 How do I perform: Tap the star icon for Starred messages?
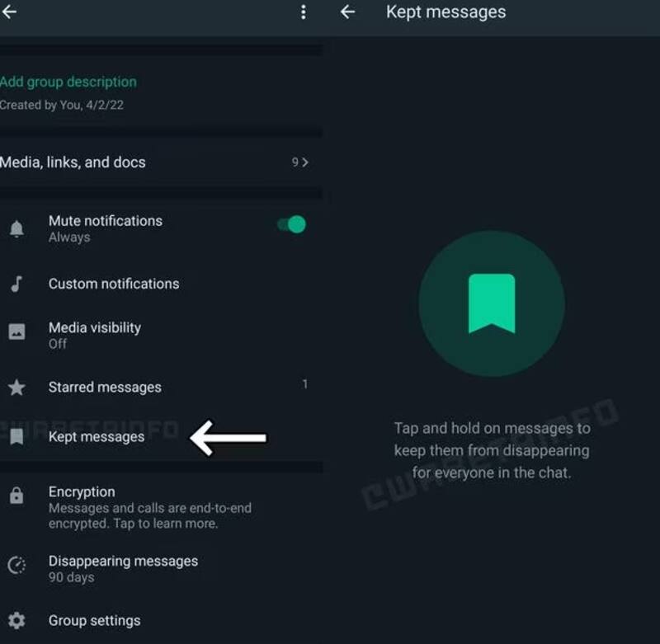[x=16, y=388]
